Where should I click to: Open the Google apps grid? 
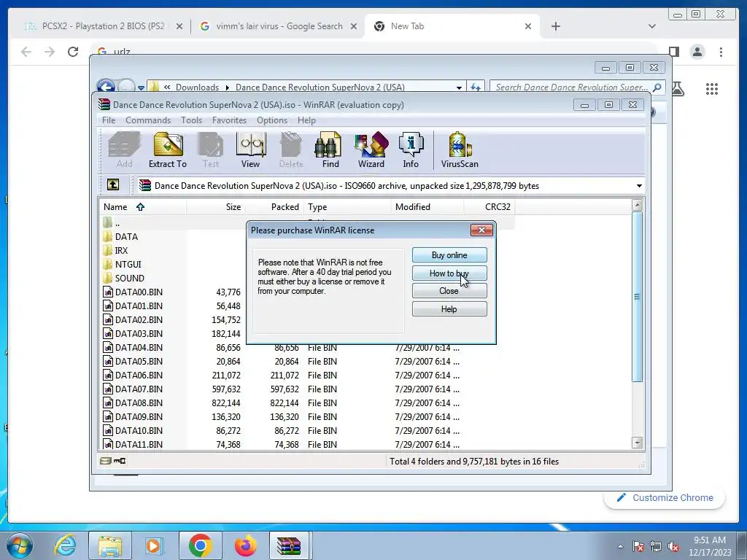pos(712,88)
